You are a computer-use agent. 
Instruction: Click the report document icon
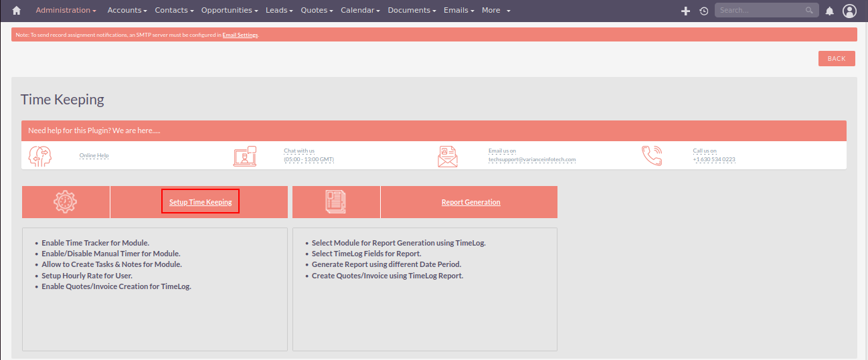click(x=336, y=202)
